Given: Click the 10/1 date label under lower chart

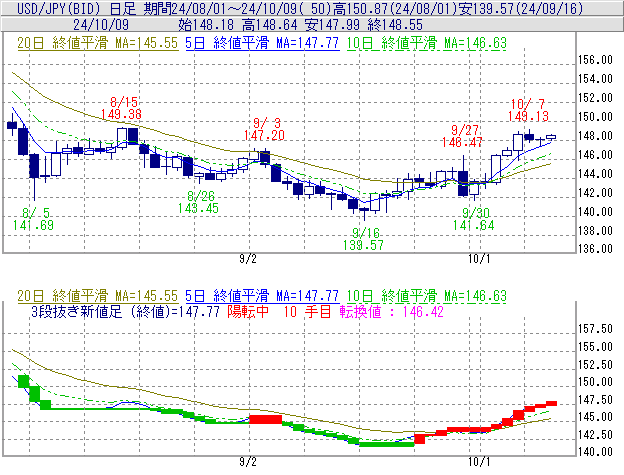Looking at the screenshot, I should tap(479, 462).
